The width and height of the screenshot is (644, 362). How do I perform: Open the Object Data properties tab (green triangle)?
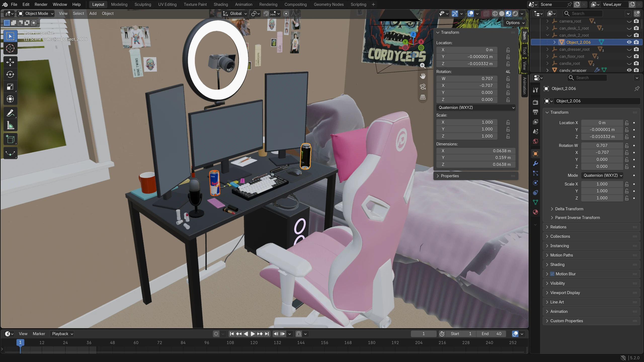[x=535, y=202]
